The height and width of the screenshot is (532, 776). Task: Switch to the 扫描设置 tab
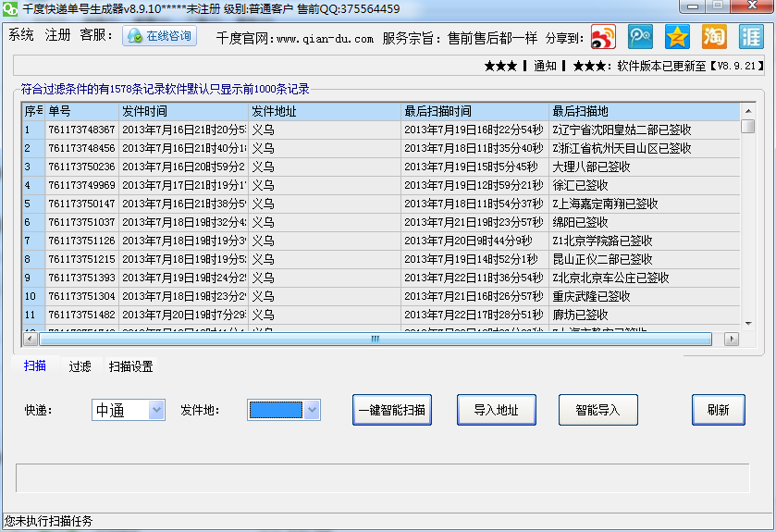click(130, 366)
